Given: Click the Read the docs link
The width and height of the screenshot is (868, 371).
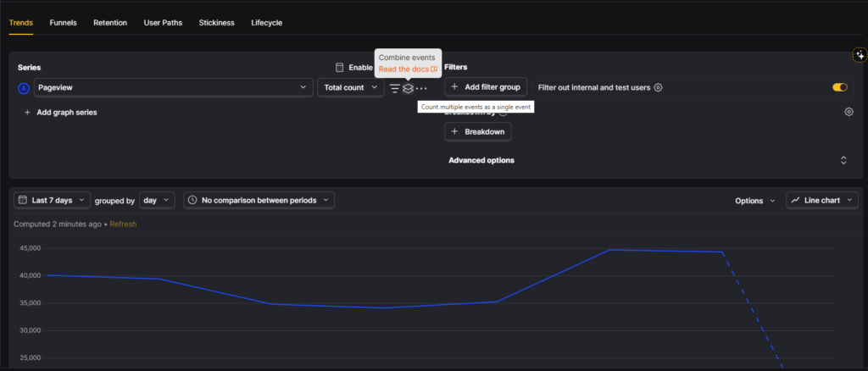Looking at the screenshot, I should pos(408,69).
